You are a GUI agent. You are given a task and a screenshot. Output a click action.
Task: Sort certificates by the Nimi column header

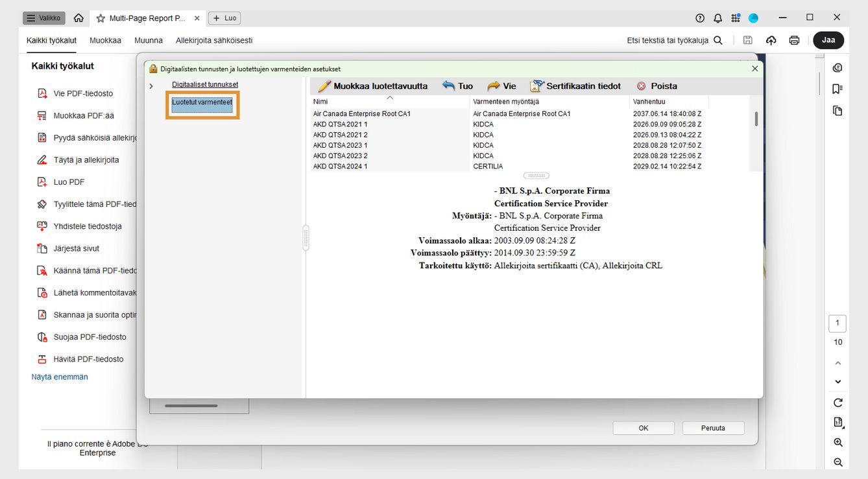389,102
